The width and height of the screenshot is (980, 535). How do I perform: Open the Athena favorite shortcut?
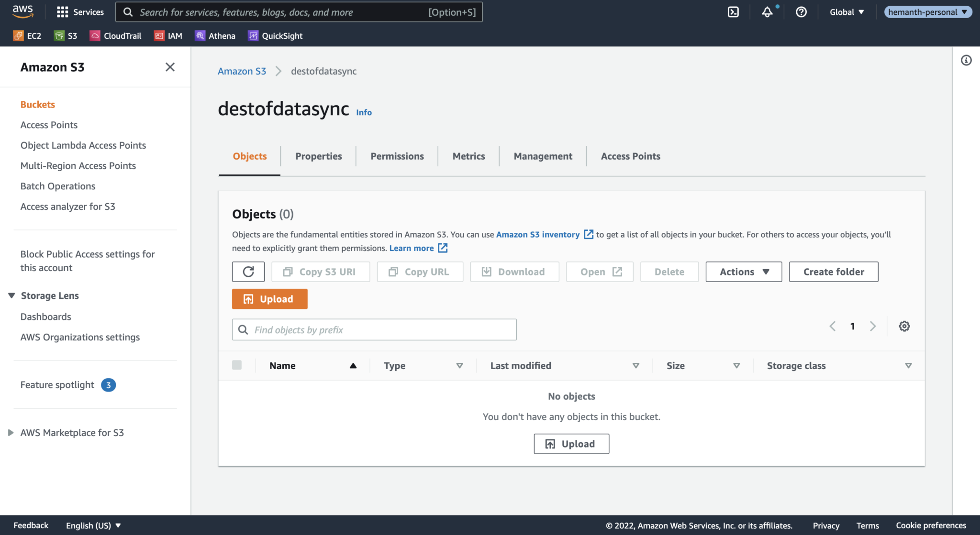coord(215,35)
